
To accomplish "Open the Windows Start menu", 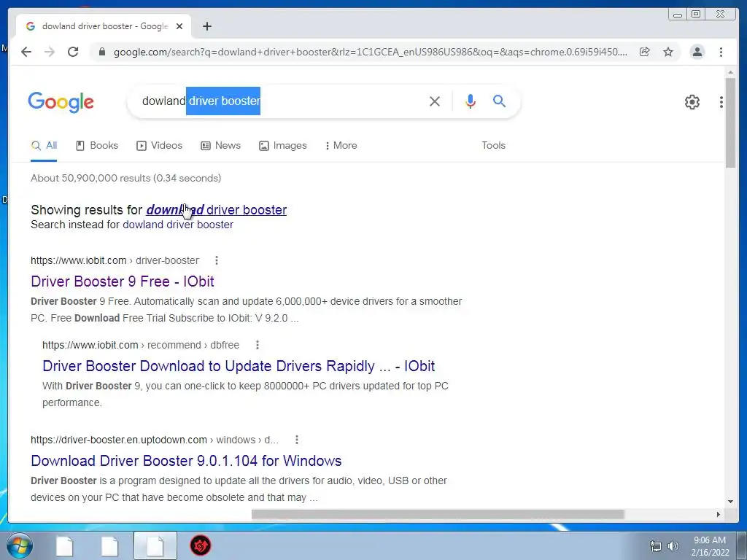I will pos(19,545).
